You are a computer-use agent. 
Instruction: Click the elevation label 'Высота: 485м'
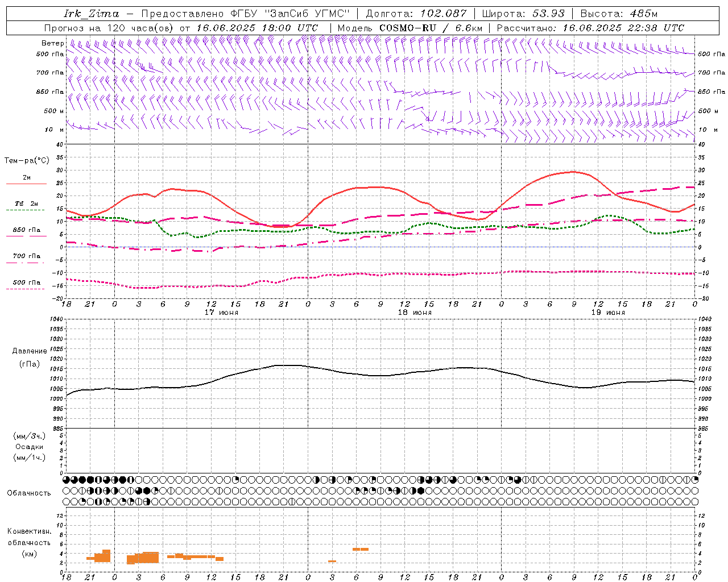coord(619,14)
